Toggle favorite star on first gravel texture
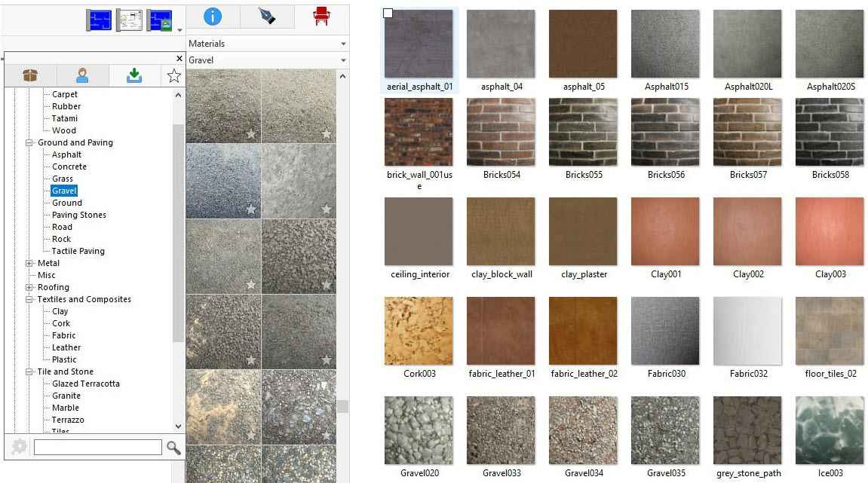 pos(251,134)
